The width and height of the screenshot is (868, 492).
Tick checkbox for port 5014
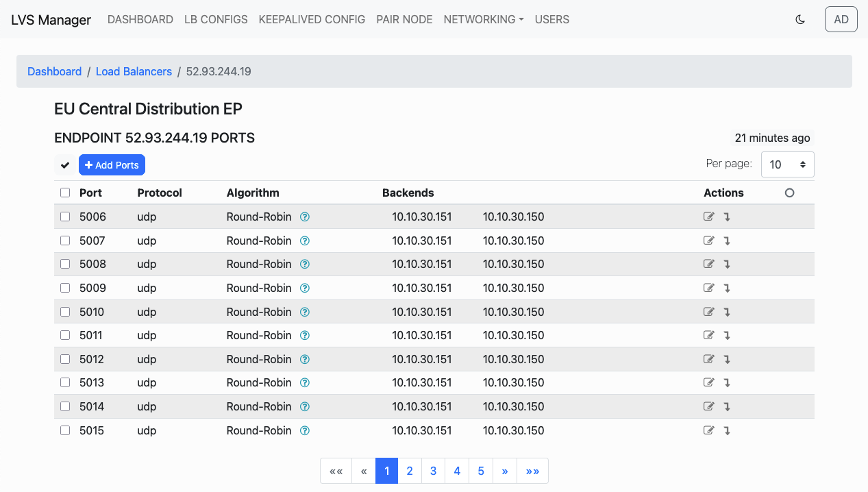point(65,406)
